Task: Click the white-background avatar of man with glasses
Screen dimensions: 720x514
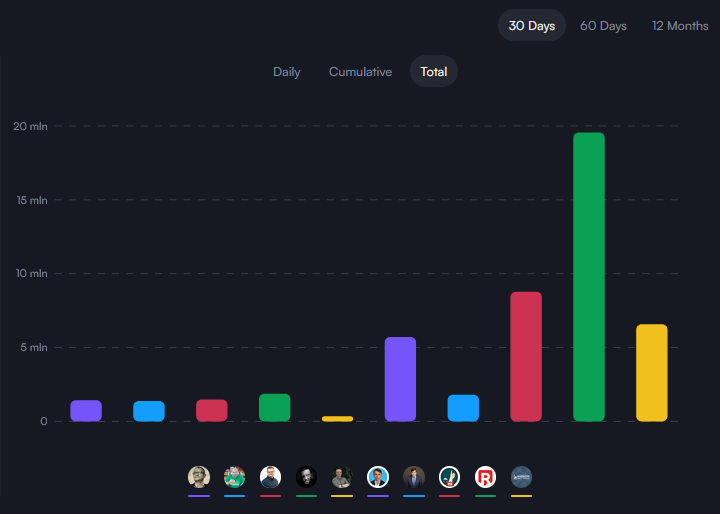Action: coord(270,477)
